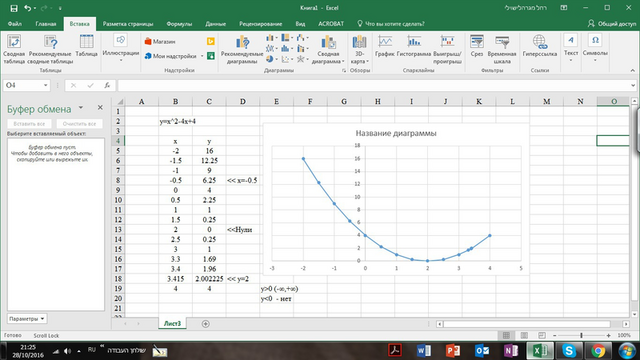Switch to Page Layout view in status bar

pos(524,335)
